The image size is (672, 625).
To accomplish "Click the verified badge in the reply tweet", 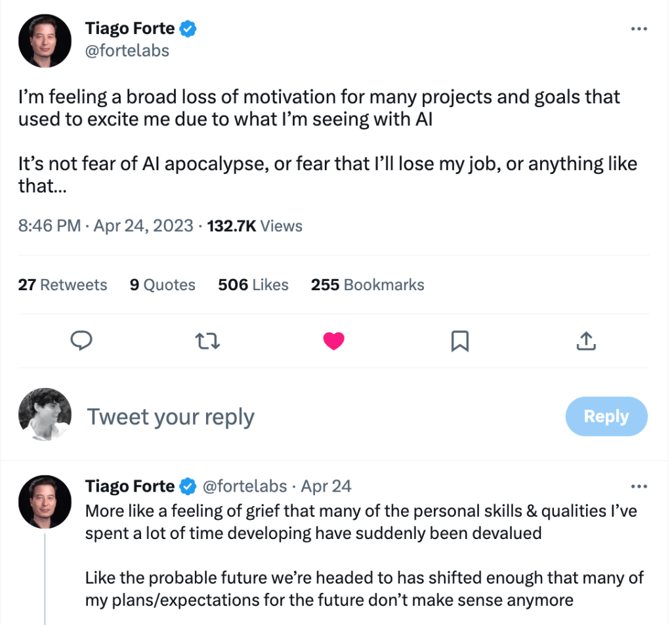I will 188,486.
